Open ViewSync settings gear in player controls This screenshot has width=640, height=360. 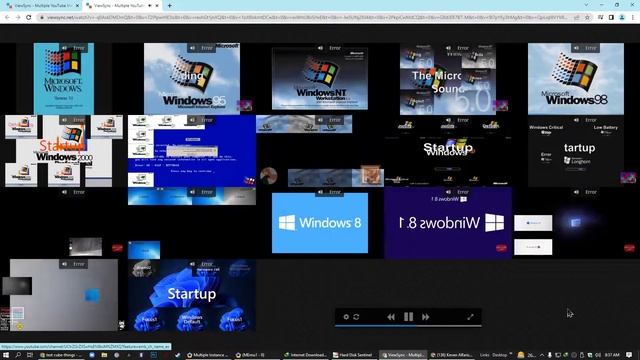coord(346,317)
